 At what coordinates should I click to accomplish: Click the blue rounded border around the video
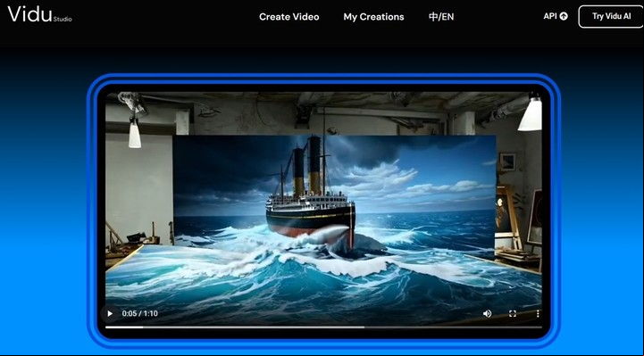pyautogui.click(x=323, y=78)
